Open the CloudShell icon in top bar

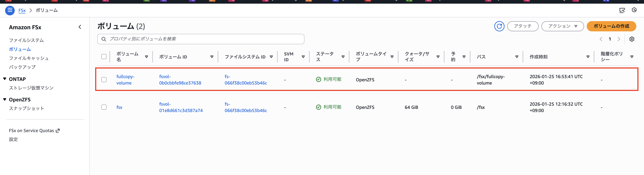point(622,10)
